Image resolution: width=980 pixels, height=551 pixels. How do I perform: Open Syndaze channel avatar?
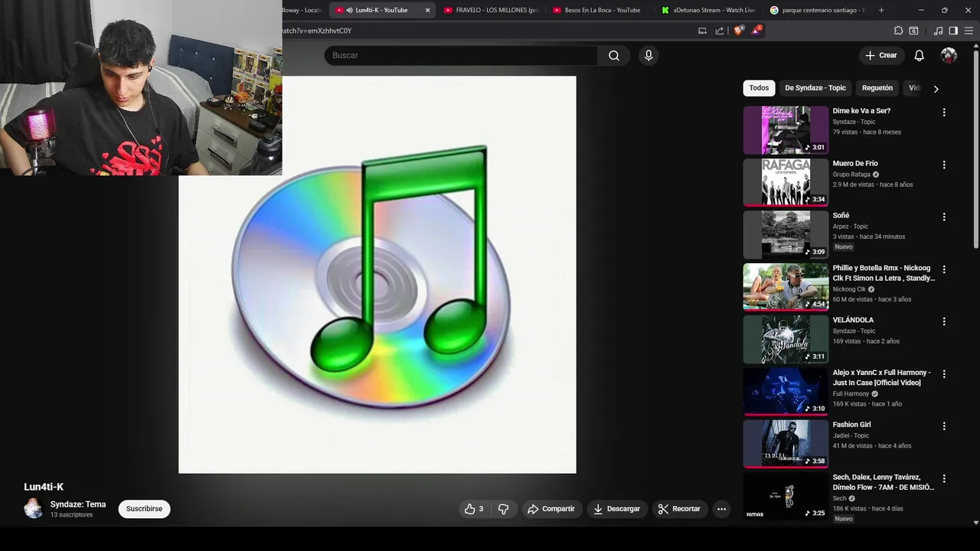tap(33, 509)
